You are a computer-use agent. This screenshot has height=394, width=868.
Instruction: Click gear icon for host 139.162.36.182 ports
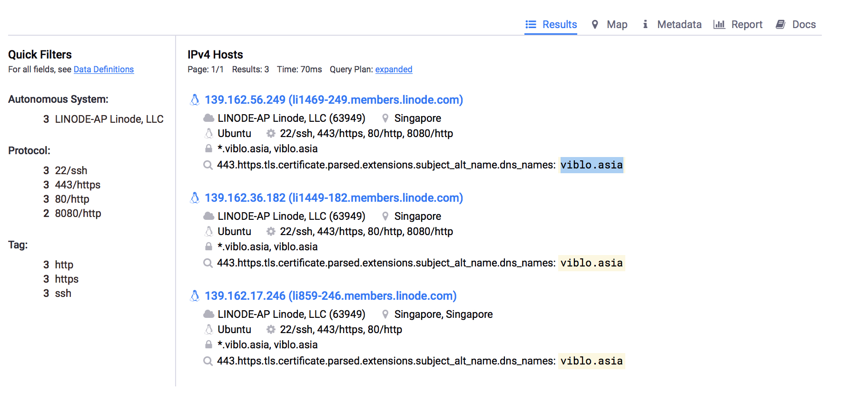(271, 231)
